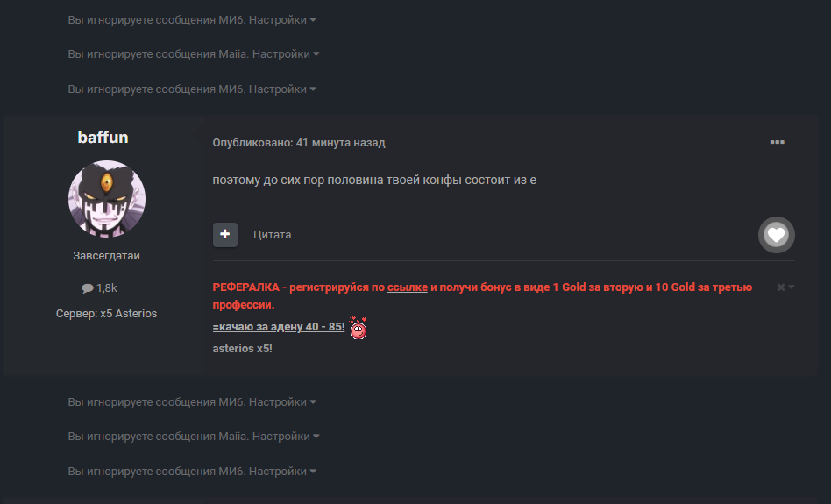Screen dimensions: 831x504
Task: Click the Цитата quote button
Action: 272,235
